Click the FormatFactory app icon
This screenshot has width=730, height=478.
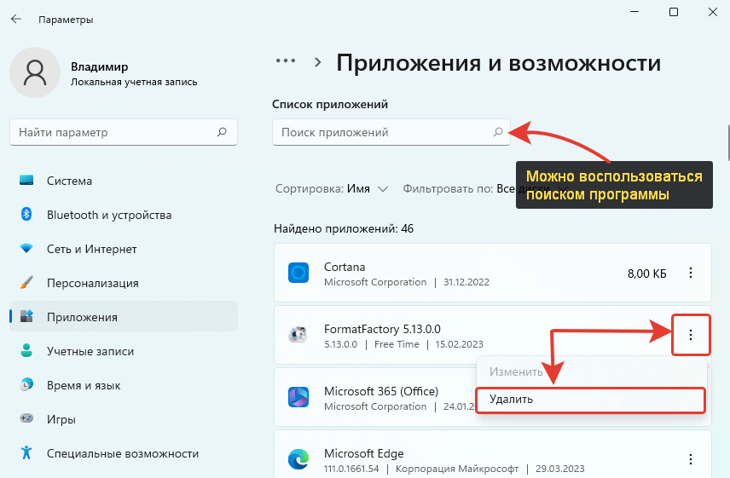click(x=298, y=335)
